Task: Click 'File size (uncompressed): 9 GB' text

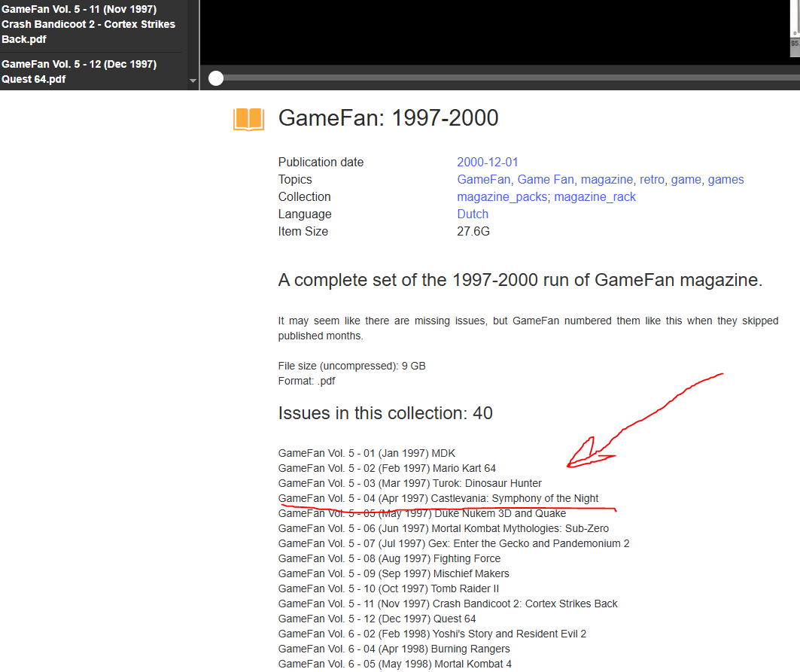Action: tap(351, 366)
